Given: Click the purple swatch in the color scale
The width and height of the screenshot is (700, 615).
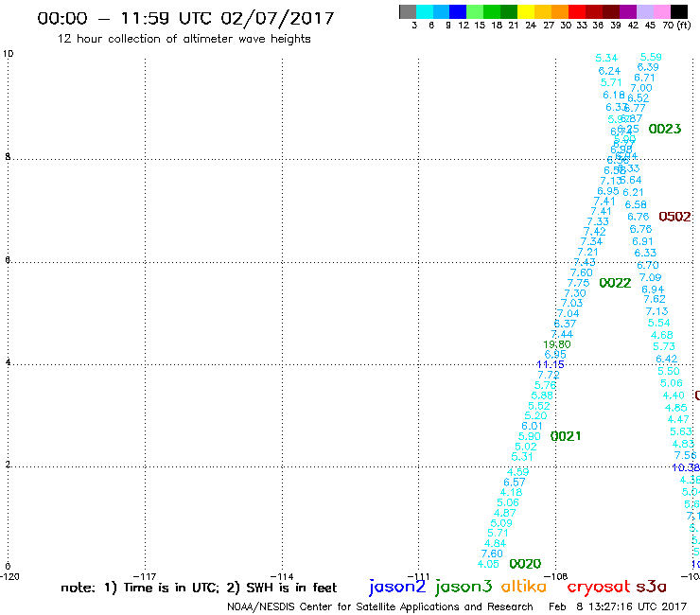Looking at the screenshot, I should [628, 11].
